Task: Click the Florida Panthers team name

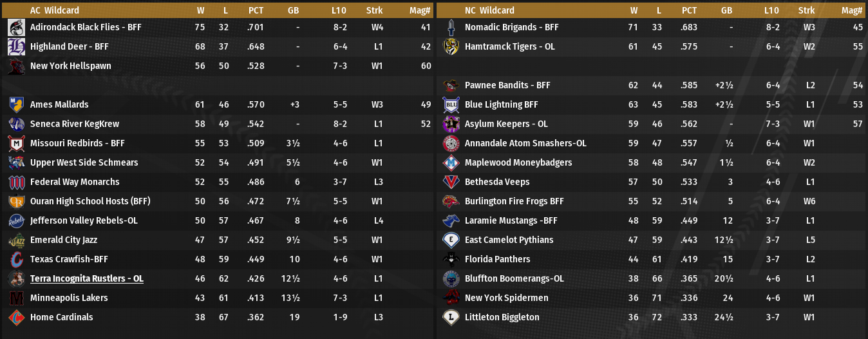Action: pos(497,259)
